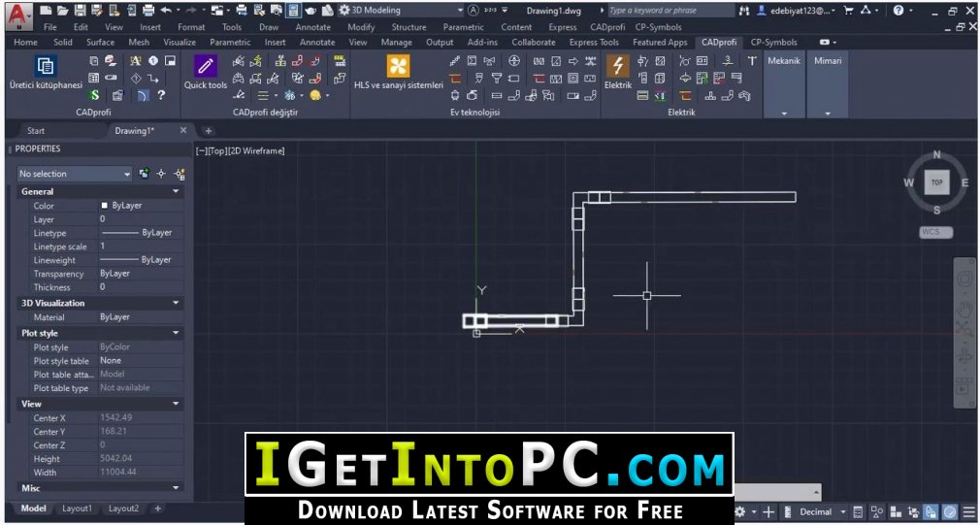Collapse the Plot style section
This screenshot has height=525, width=980.
[x=176, y=333]
